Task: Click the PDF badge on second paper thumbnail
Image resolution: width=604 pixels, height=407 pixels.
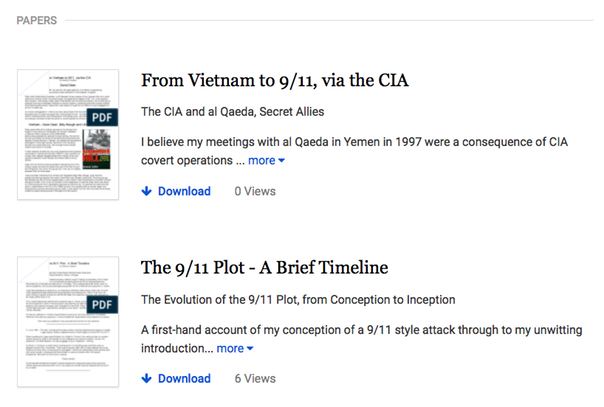Action: pos(102,305)
